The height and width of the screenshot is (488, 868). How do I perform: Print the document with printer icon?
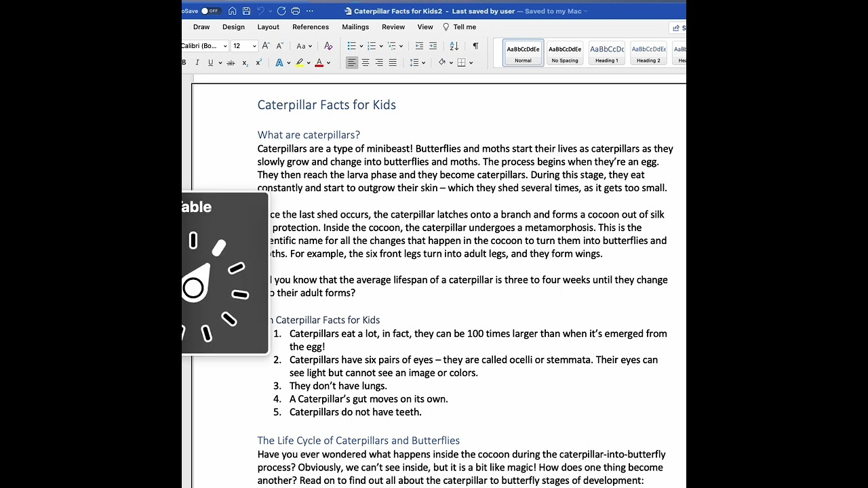(296, 11)
